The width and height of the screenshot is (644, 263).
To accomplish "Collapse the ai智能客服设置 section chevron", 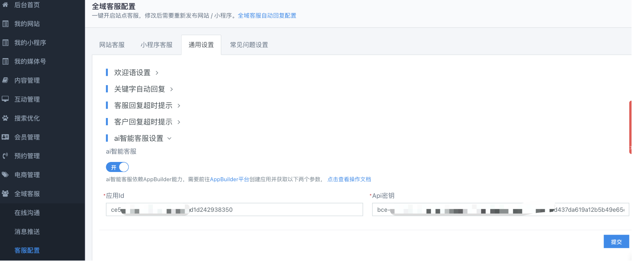I will tap(169, 138).
